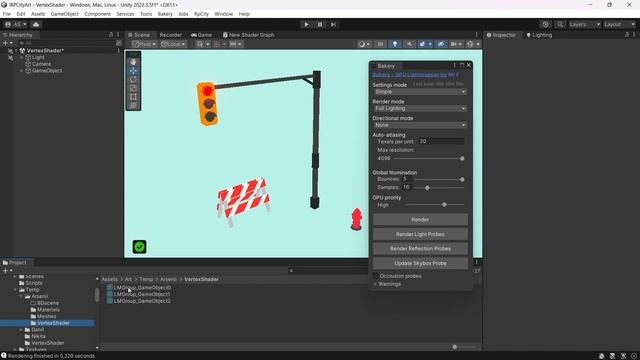Select the Materials folder in the Project tree
The width and height of the screenshot is (640, 360).
point(48,310)
